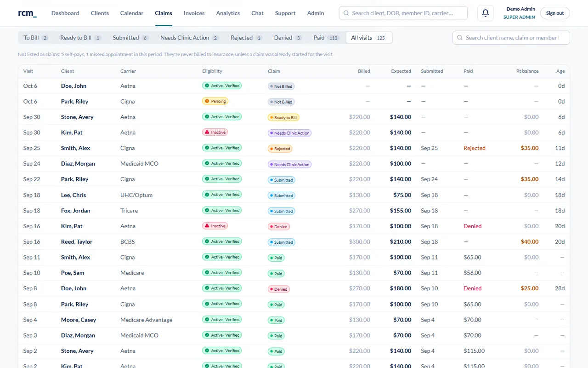Click the Pending eligibility badge for Park, Riley

tap(215, 101)
